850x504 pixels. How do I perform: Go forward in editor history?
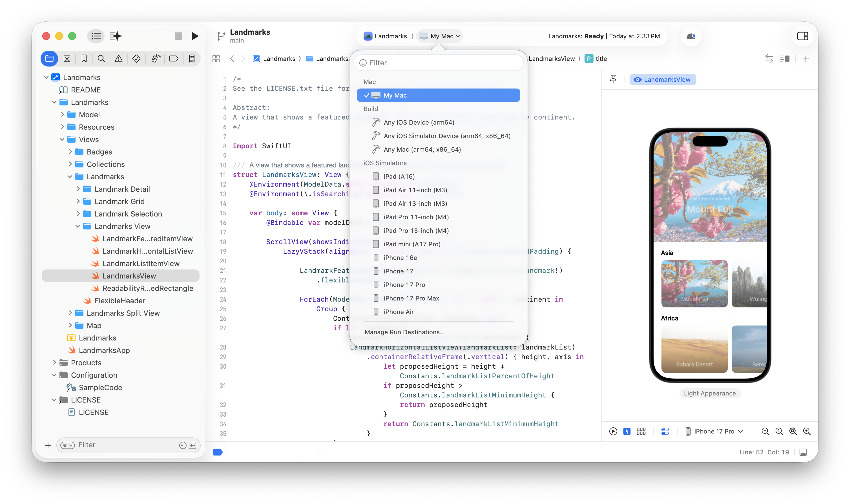243,59
